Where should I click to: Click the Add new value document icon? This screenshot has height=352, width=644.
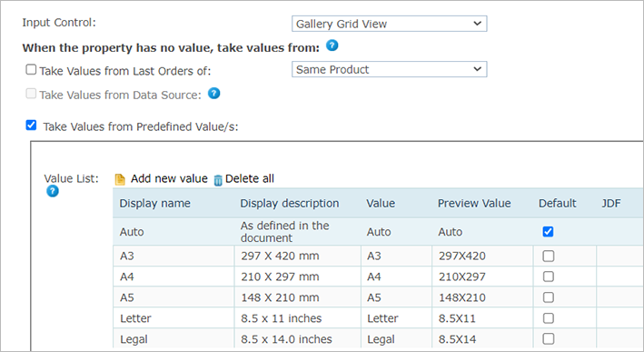[x=120, y=180]
